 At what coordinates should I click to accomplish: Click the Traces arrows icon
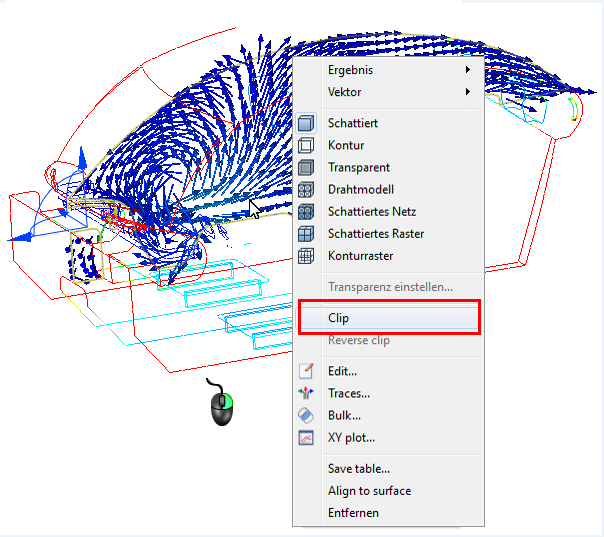(x=306, y=393)
